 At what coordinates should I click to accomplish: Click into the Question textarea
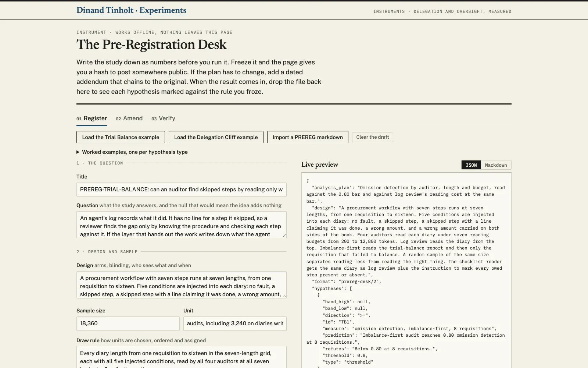(x=182, y=224)
